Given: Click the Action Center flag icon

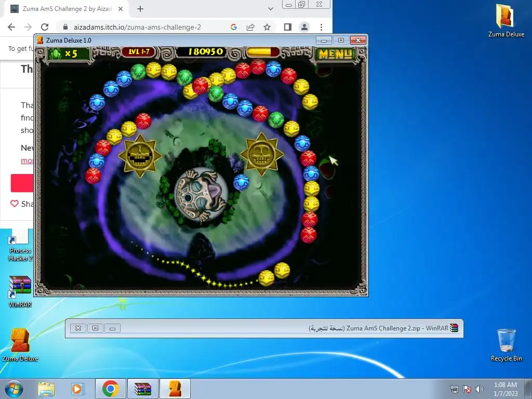Looking at the screenshot, I should coord(467,389).
